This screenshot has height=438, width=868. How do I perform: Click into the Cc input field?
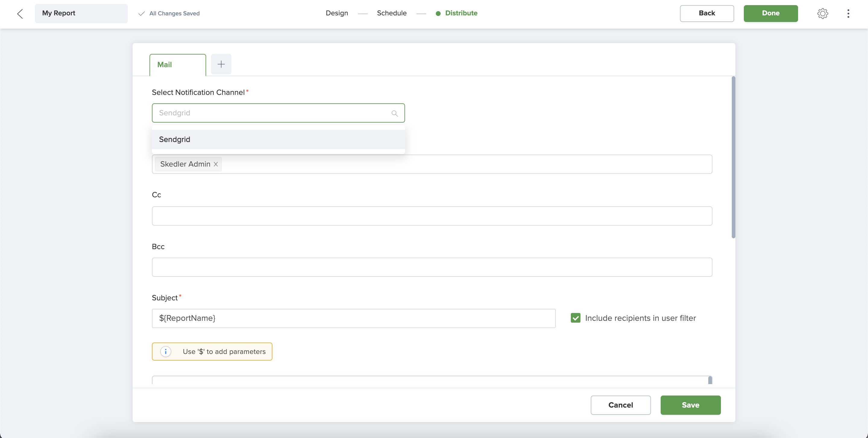[432, 216]
